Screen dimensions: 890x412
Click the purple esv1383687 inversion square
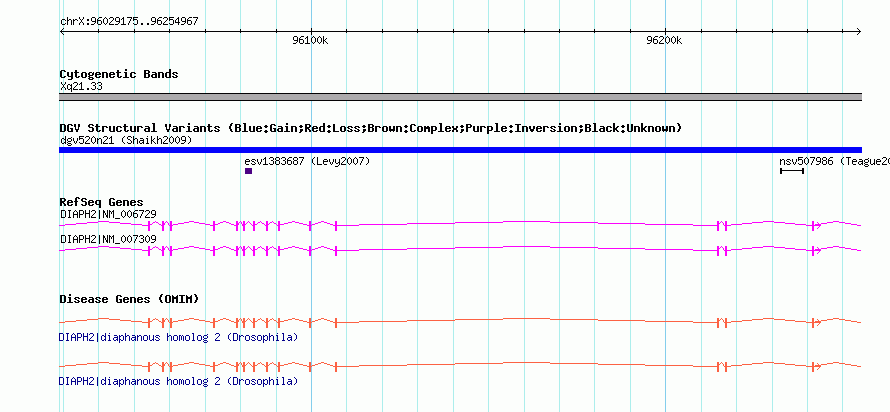(x=249, y=171)
